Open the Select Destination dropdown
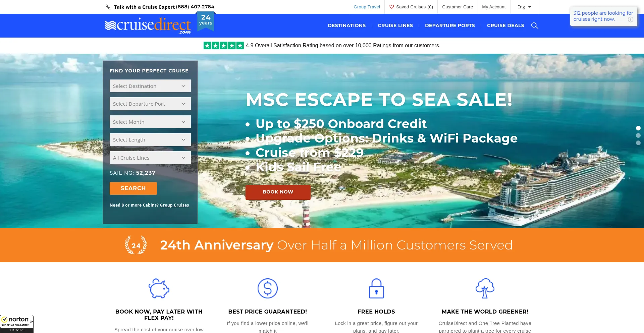Viewport: 644px width, 333px height. pos(150,86)
